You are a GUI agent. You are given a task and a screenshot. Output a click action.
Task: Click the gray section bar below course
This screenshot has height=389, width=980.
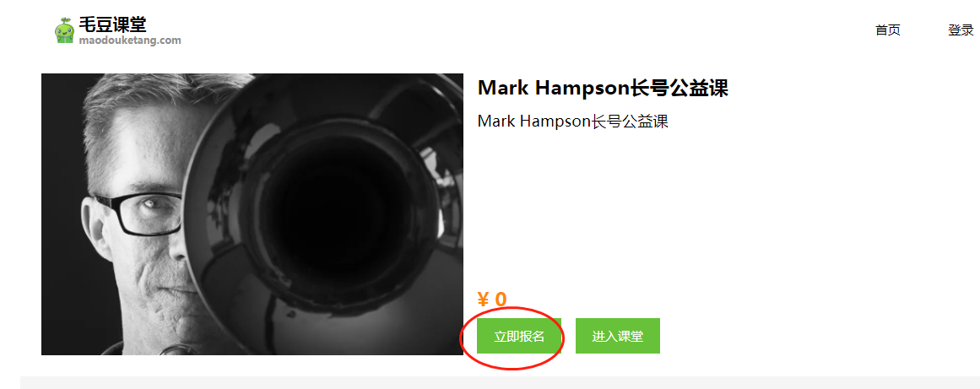click(500, 382)
